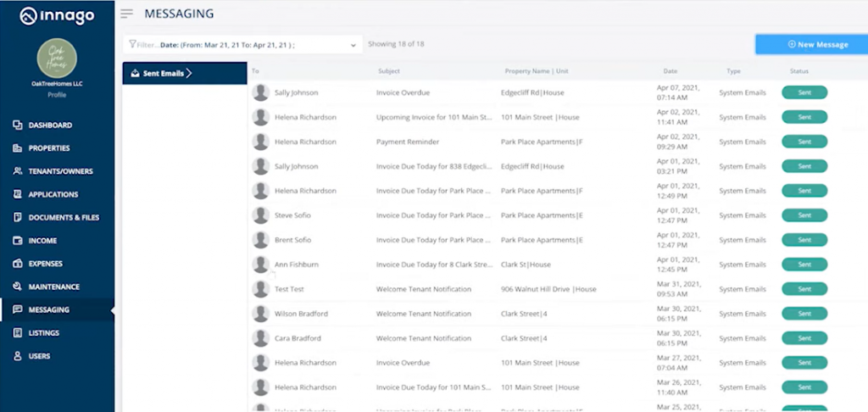This screenshot has width=868, height=412.
Task: Sort by the Date column header
Action: [670, 71]
